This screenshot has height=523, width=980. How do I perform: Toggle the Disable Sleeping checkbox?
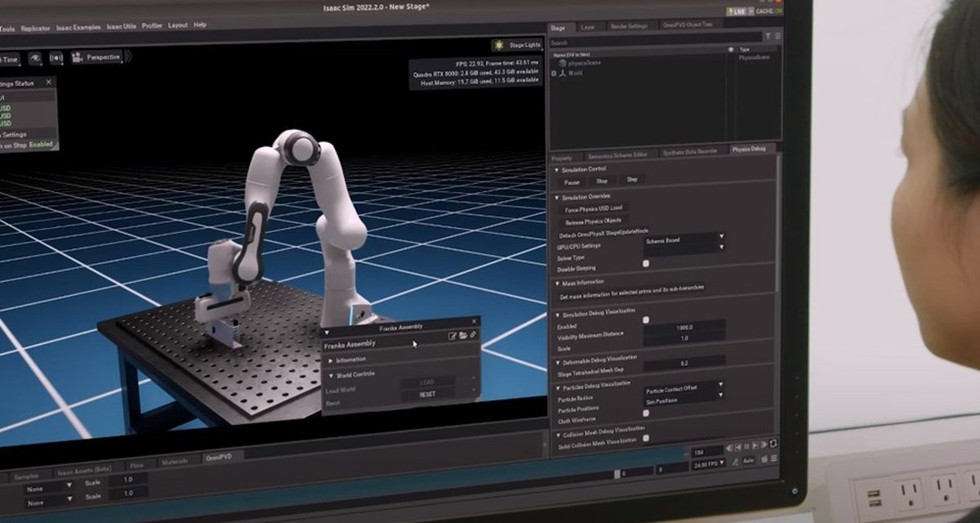coord(646,264)
